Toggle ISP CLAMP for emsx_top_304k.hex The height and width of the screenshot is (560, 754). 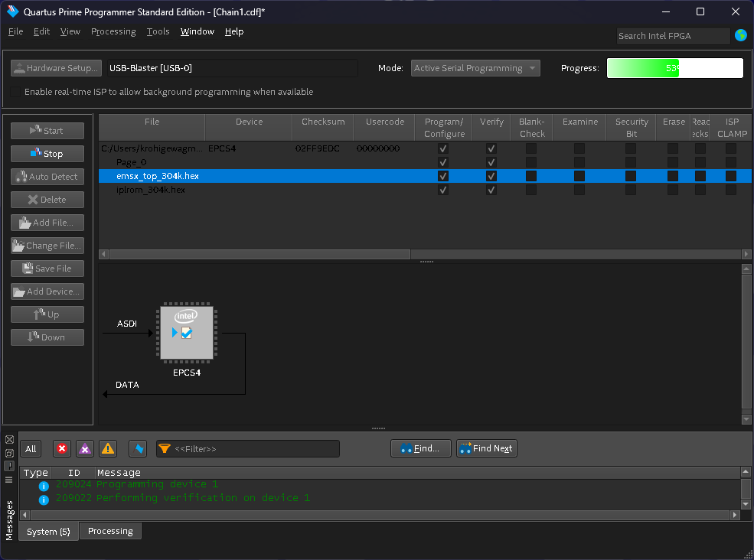click(x=731, y=176)
